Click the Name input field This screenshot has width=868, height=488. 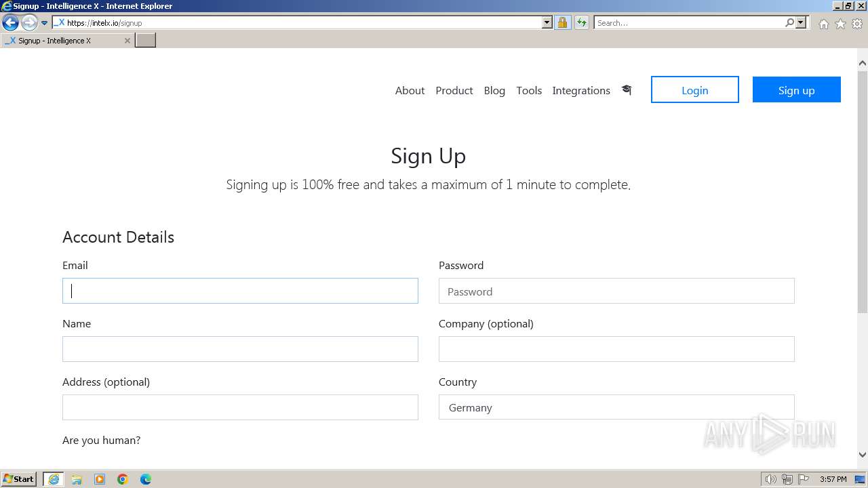pyautogui.click(x=240, y=349)
